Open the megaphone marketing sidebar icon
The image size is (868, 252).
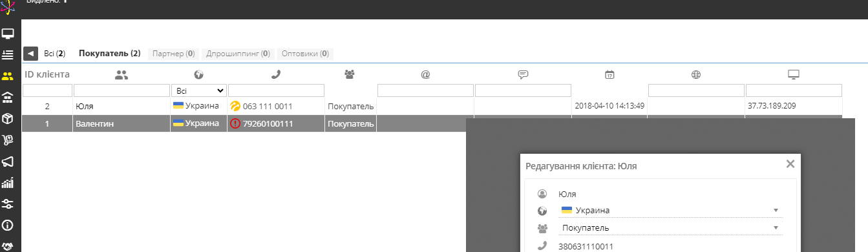(x=8, y=162)
